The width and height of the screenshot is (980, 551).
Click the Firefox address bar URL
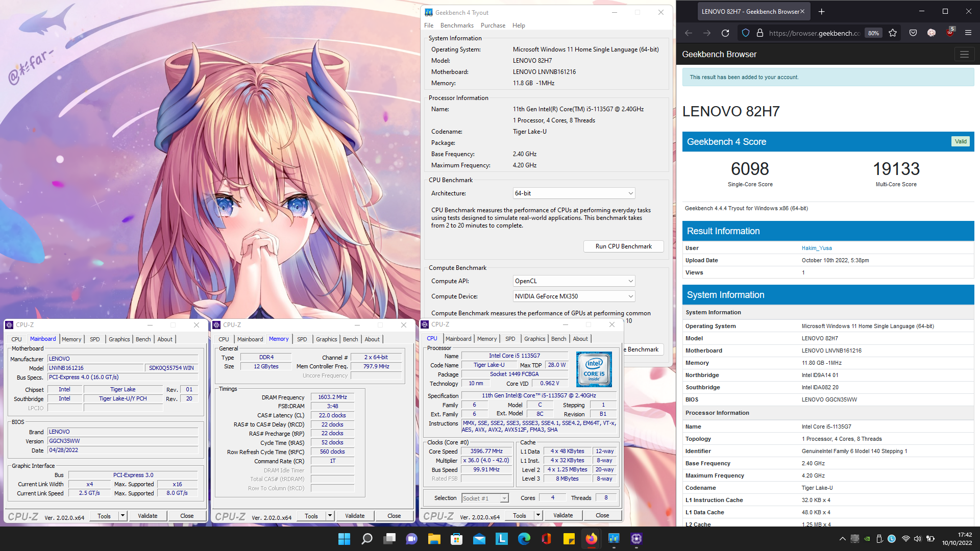(814, 33)
